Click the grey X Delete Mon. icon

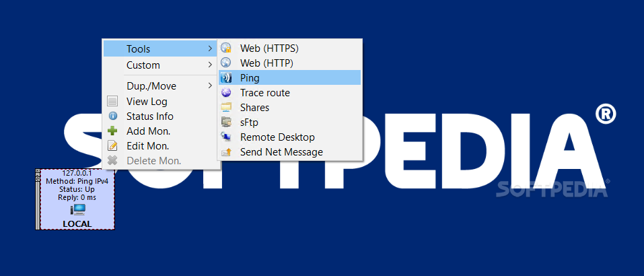click(x=112, y=161)
